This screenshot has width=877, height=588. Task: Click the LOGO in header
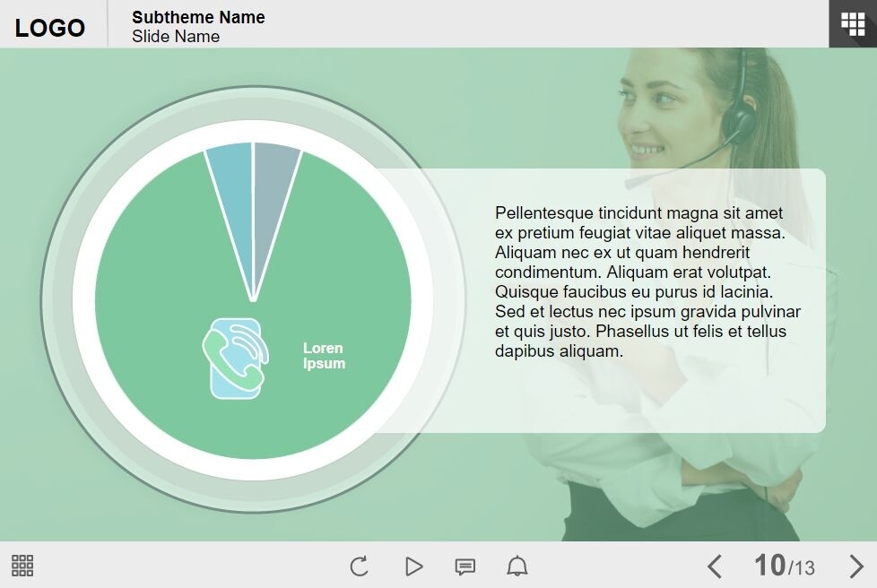coord(50,27)
